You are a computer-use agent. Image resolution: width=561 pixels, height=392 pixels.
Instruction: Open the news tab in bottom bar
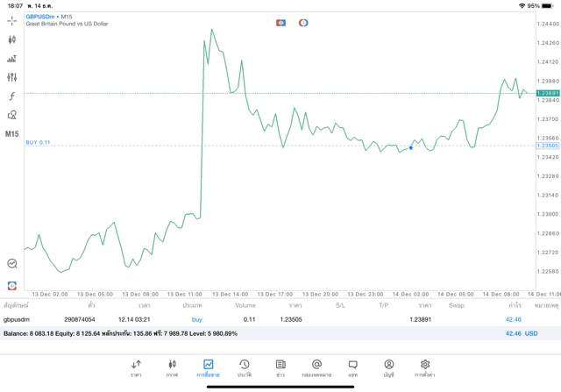coord(280,368)
